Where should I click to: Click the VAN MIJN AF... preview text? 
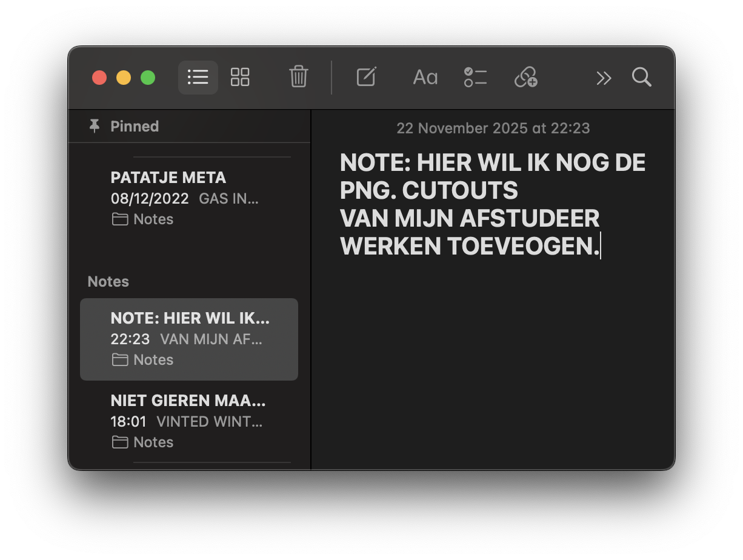[x=211, y=339]
